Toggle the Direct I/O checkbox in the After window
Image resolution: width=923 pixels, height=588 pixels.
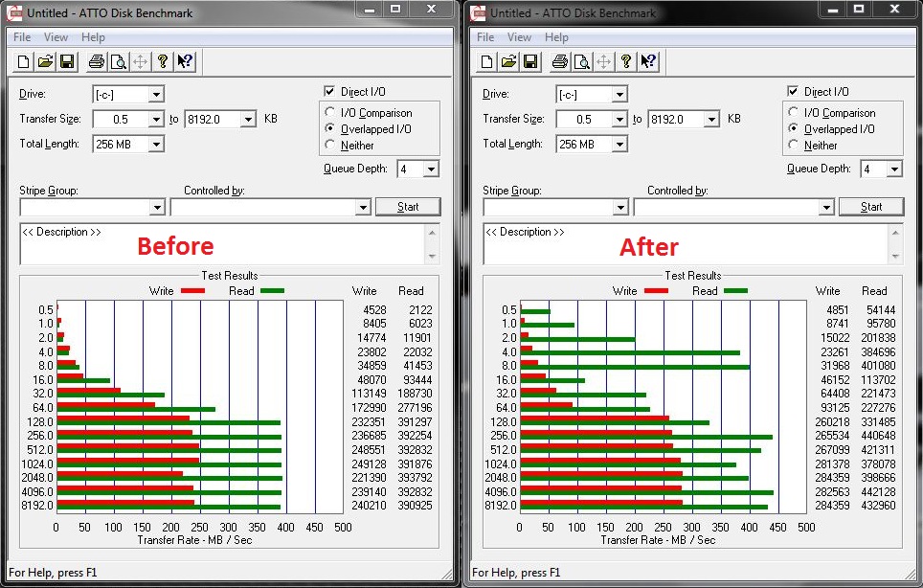coord(793,91)
